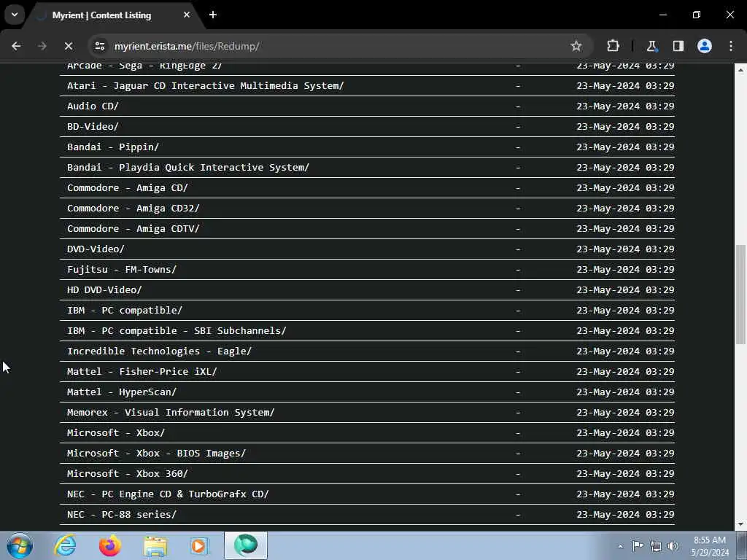Image resolution: width=747 pixels, height=560 pixels.
Task: Click the date cell in the Audio CD/ row
Action: (x=625, y=106)
